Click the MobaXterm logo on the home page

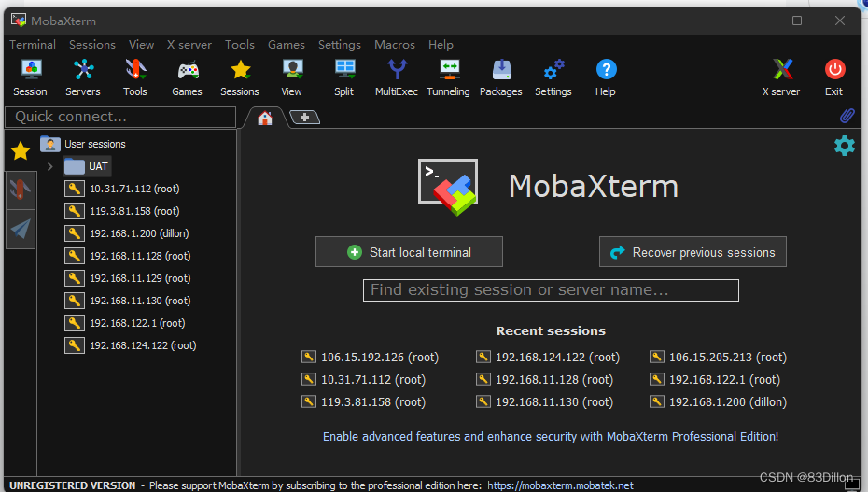[x=448, y=187]
